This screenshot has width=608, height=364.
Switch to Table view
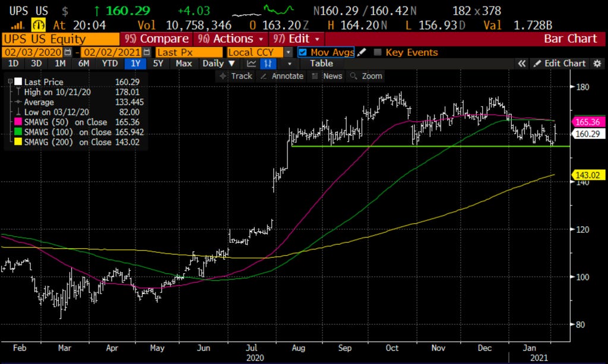pyautogui.click(x=321, y=64)
